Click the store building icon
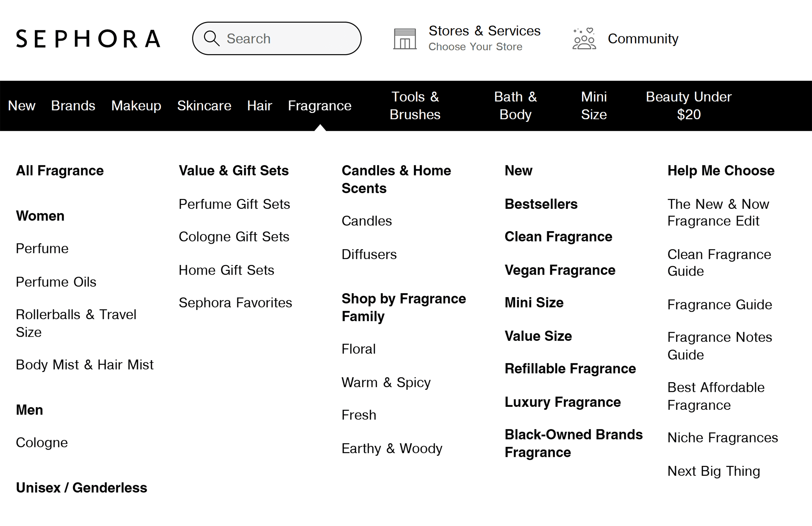 coord(405,39)
